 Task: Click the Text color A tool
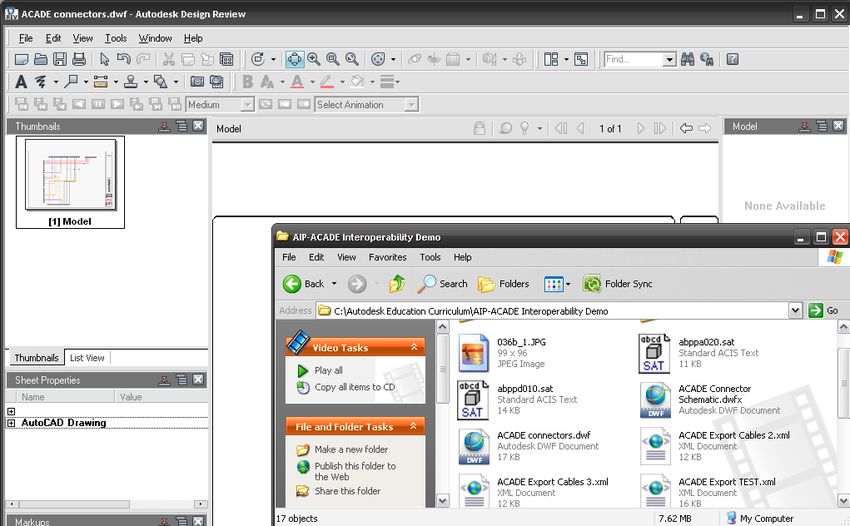click(297, 82)
